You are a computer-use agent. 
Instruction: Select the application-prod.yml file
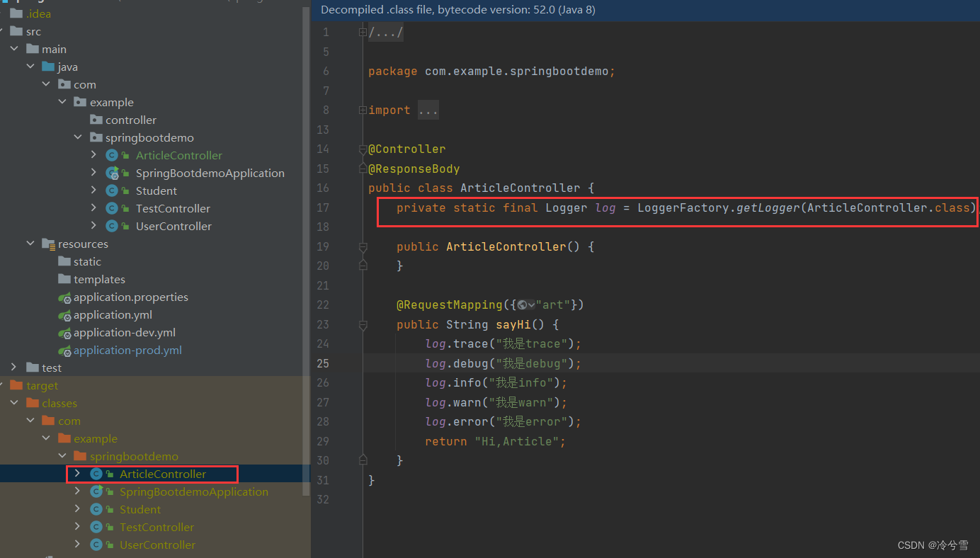coord(127,350)
